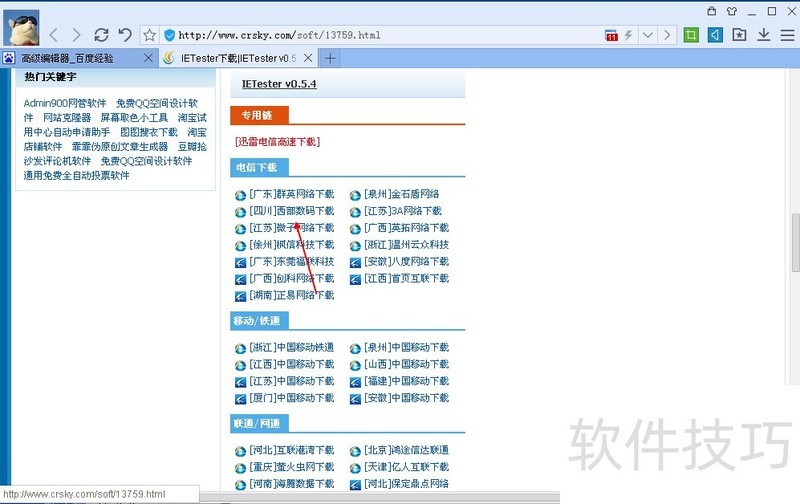Click the IE icon beside [广东]群英网络下载
Screen dimensions: 800x504
(240, 195)
